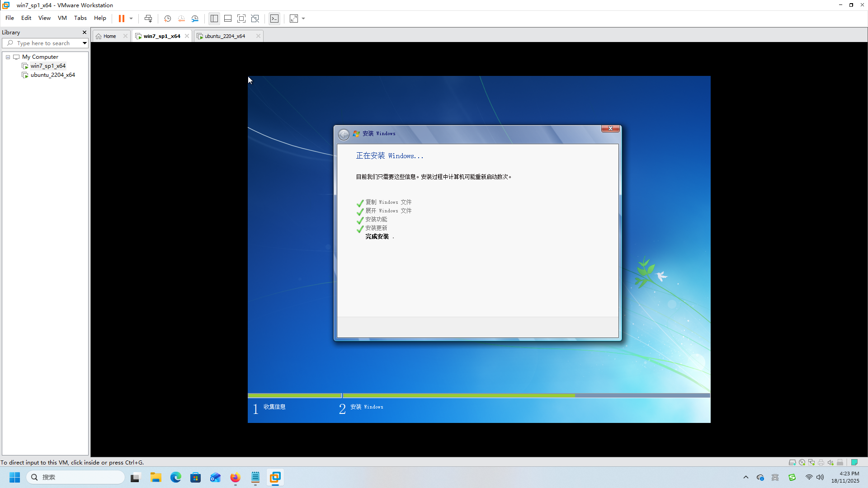
Task: Click the Pause VM toolbar button
Action: [121, 19]
